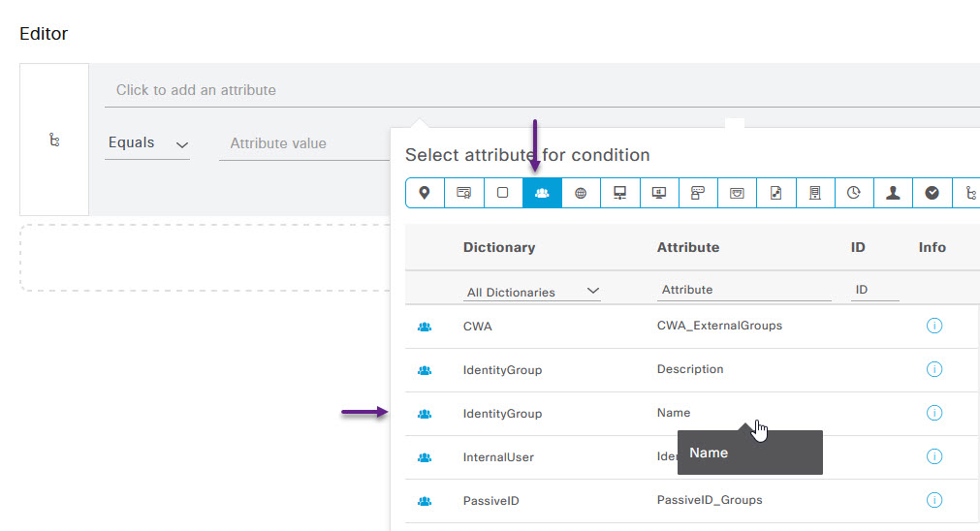Select the document with note filter icon
This screenshot has width=980, height=531.
coord(776,193)
